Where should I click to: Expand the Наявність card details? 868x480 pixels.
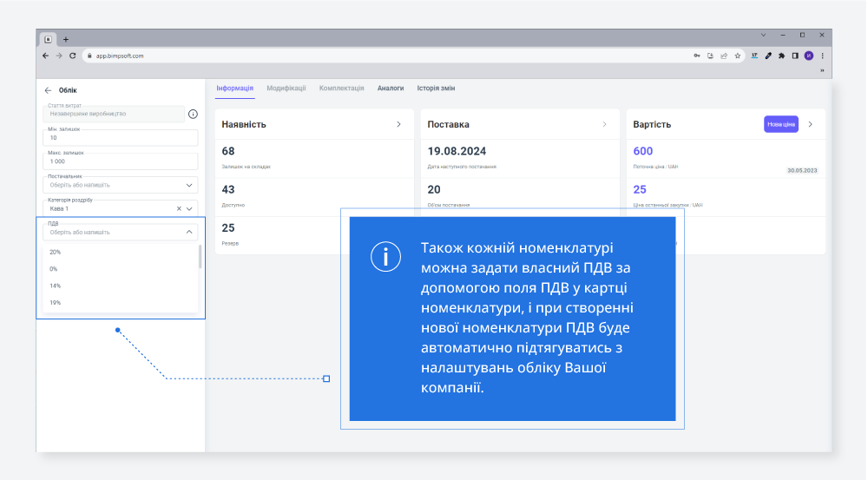(x=398, y=124)
